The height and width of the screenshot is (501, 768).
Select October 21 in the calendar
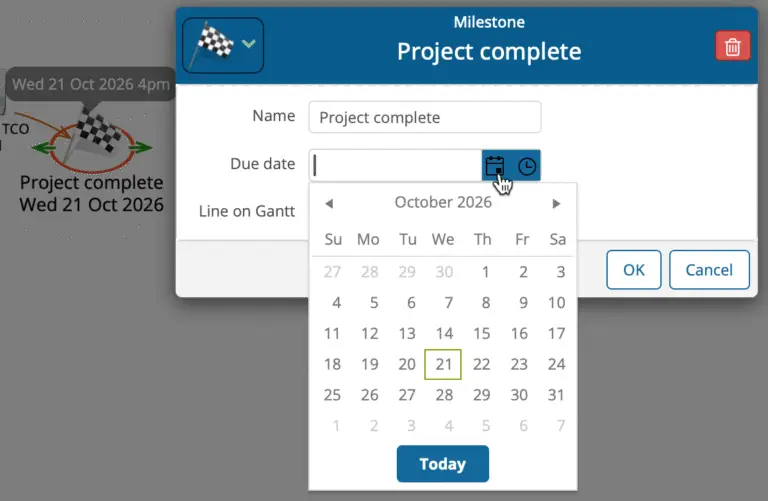click(x=443, y=365)
